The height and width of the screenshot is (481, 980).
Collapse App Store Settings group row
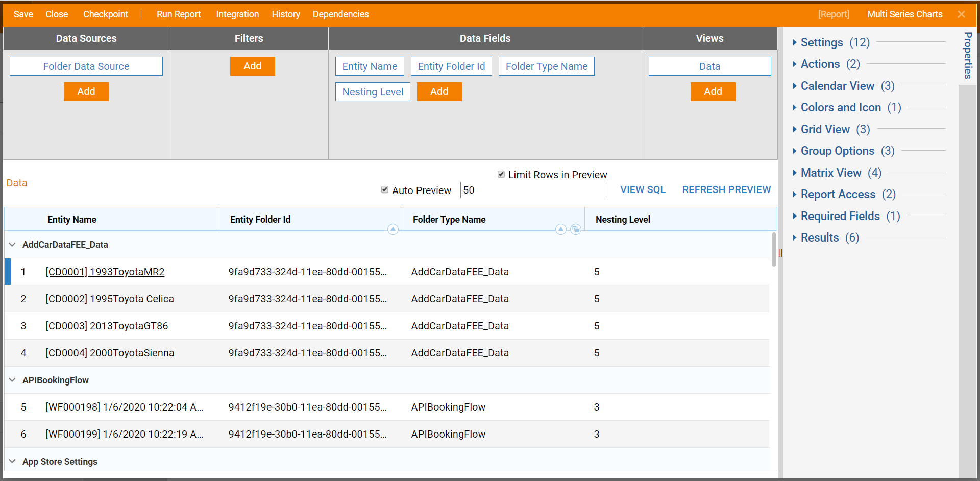tap(12, 462)
